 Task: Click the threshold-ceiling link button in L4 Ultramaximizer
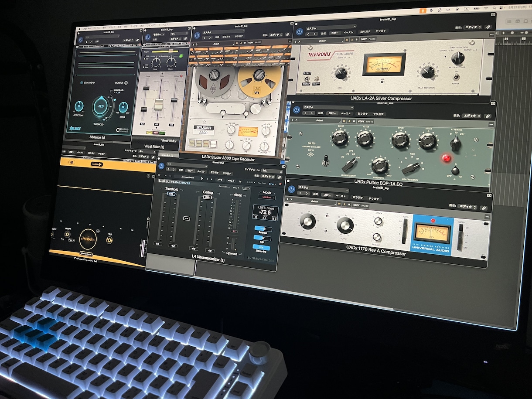click(x=187, y=218)
